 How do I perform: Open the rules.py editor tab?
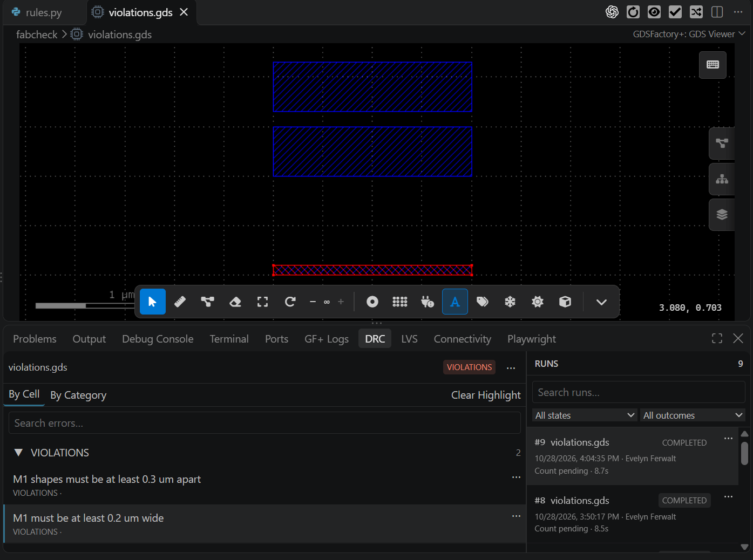coord(44,12)
